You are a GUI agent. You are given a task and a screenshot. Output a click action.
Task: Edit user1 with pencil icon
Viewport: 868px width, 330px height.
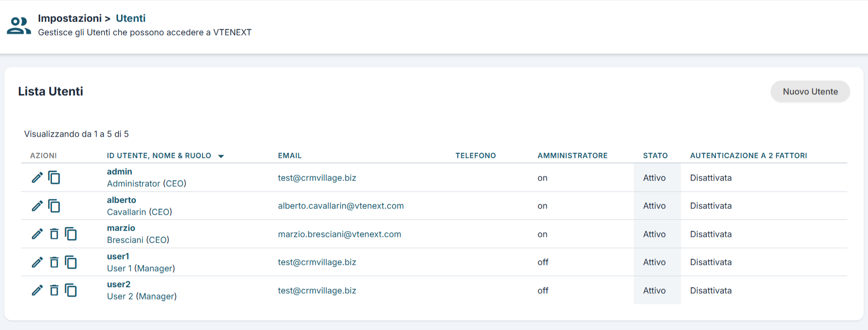pyautogui.click(x=37, y=262)
